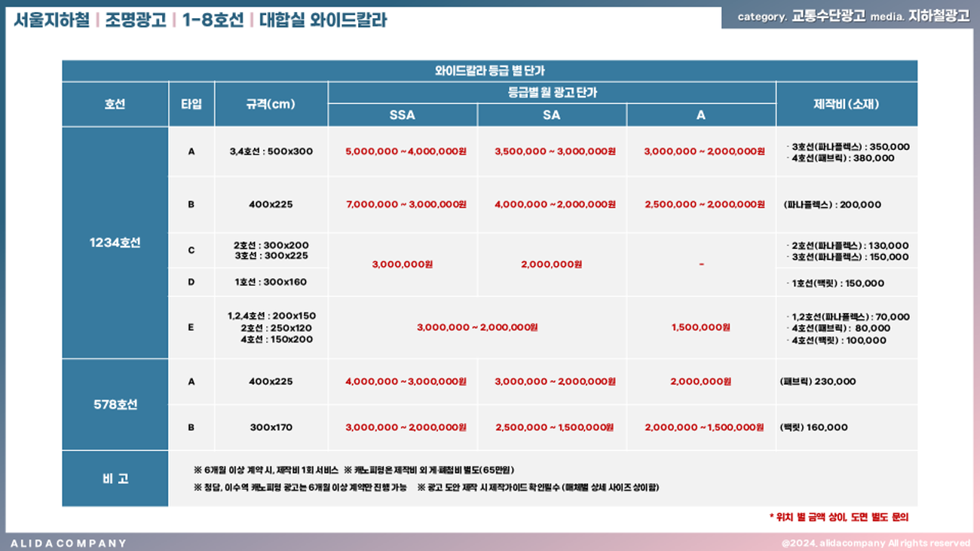Click the 1,500,000원 price for type E

tap(700, 328)
